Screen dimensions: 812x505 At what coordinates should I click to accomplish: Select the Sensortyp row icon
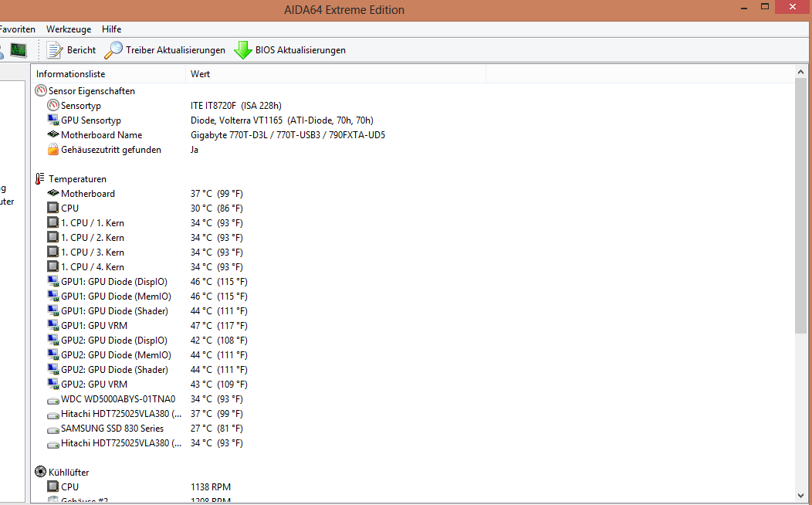52,105
